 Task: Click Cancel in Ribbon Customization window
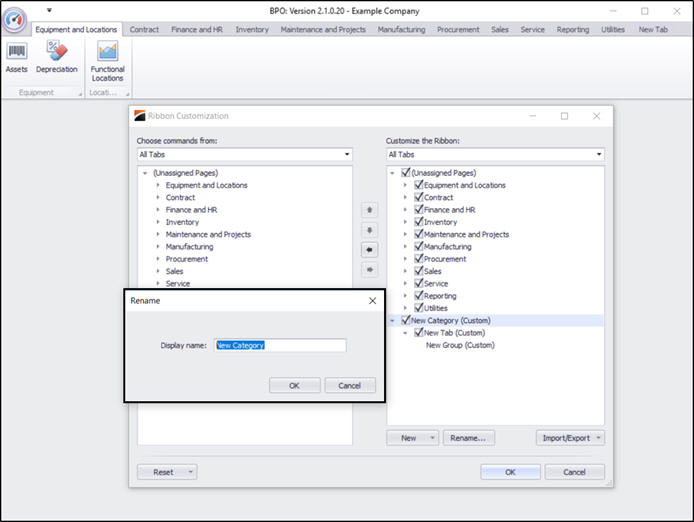tap(574, 472)
